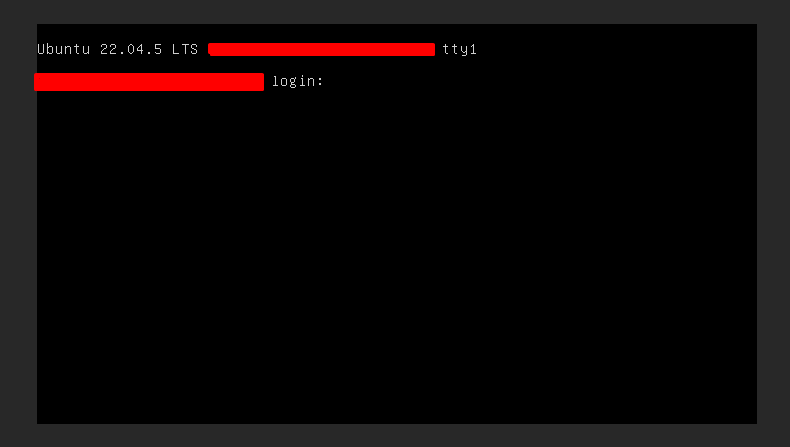Screen dimensions: 790x447
Task: Select the word Ubuntu in the banner
Action: (63, 49)
